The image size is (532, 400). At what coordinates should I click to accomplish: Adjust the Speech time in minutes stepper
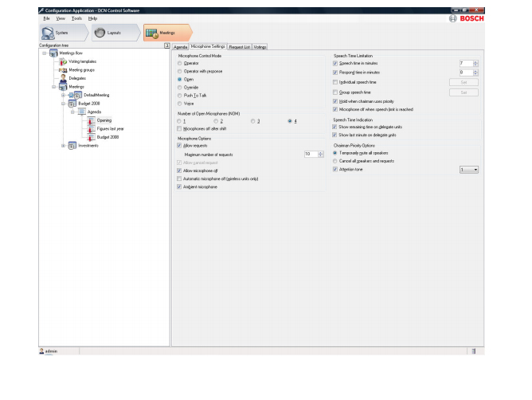pos(475,63)
